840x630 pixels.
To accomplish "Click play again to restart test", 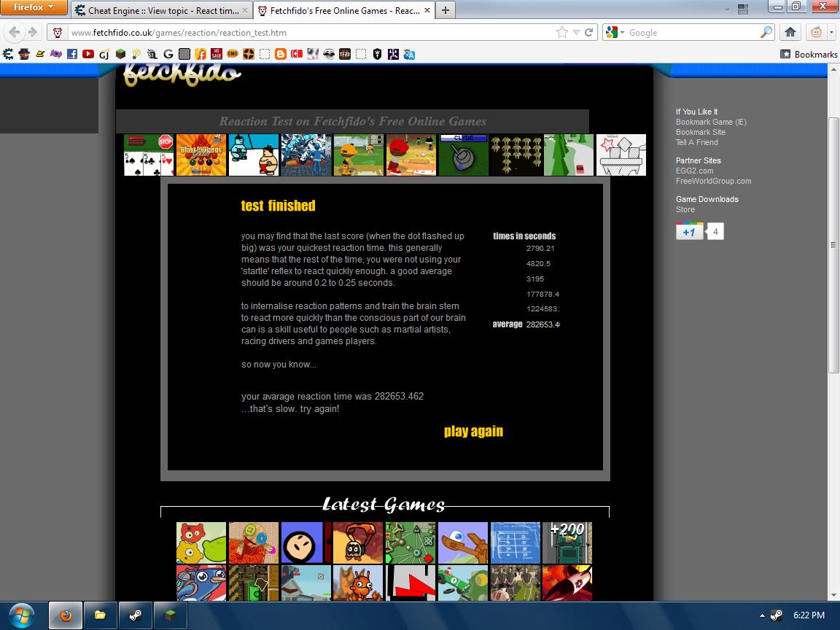I will pos(473,431).
